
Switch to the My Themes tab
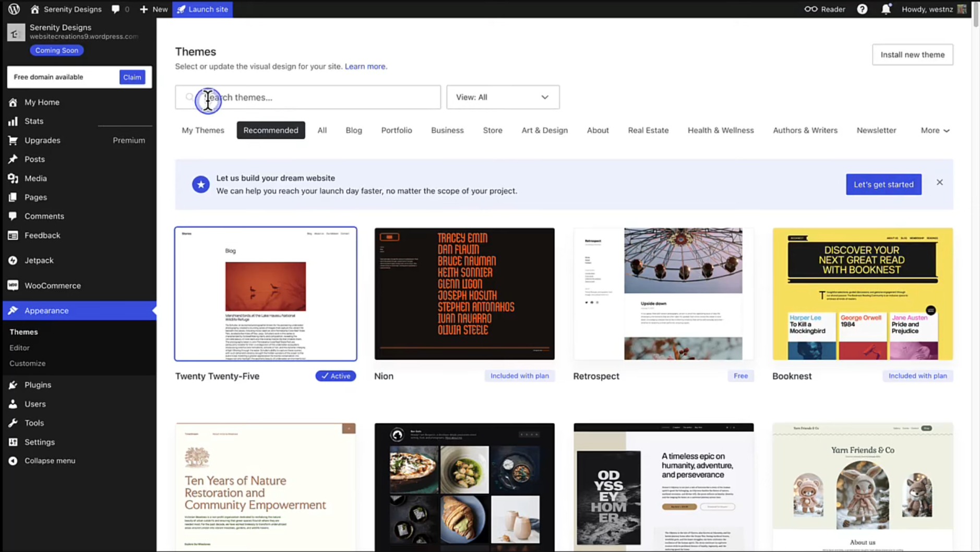[x=203, y=130]
